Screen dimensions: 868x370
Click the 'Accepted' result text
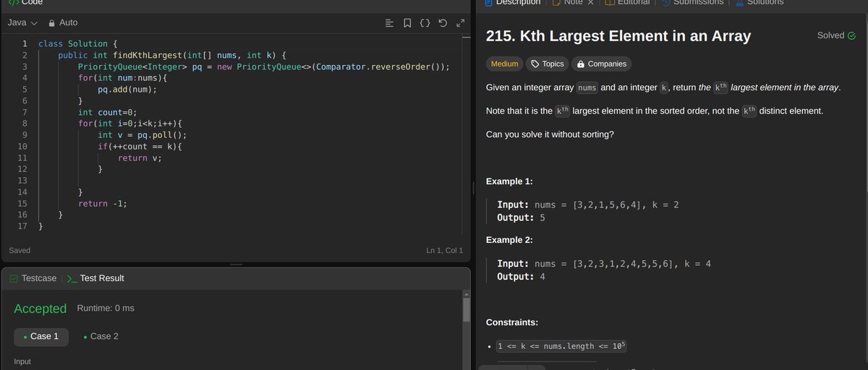pyautogui.click(x=41, y=309)
